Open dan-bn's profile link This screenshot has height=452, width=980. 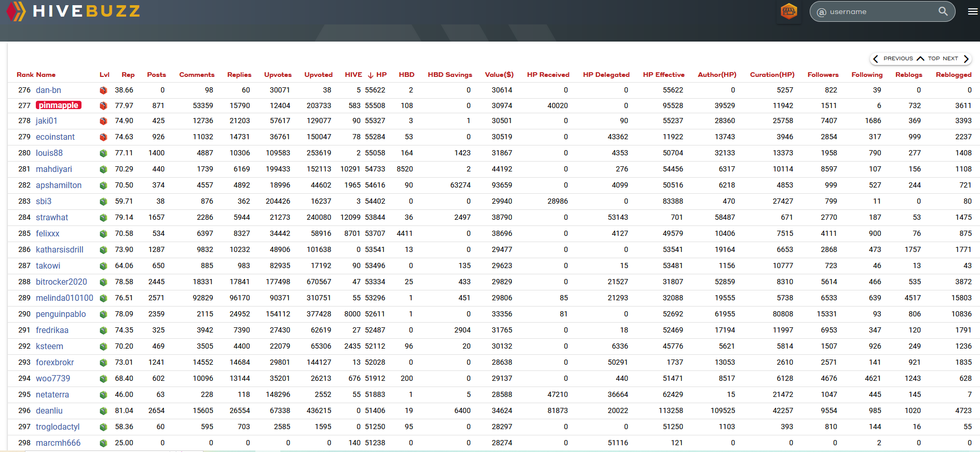[48, 90]
